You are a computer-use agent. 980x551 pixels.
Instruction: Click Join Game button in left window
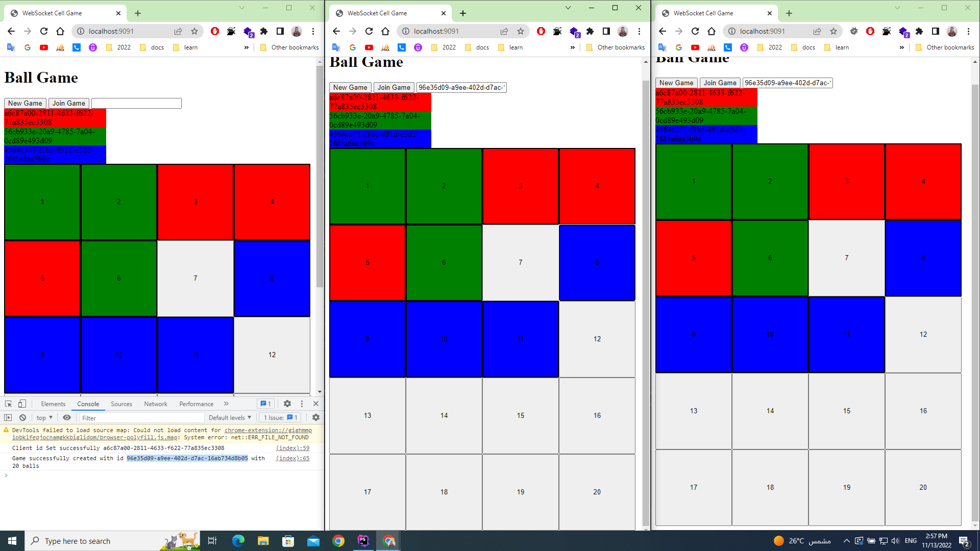(x=69, y=103)
